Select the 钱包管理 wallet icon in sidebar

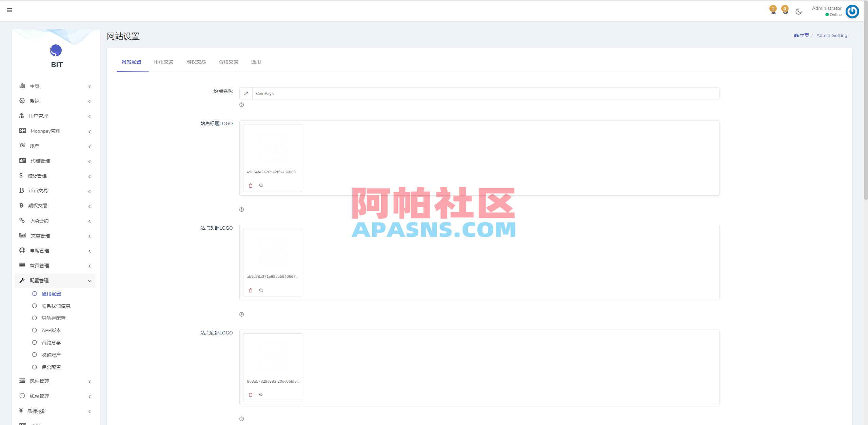point(22,395)
